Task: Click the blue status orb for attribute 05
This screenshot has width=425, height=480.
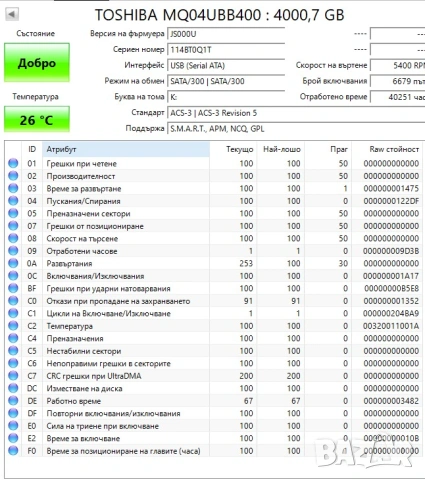Action: (13, 213)
